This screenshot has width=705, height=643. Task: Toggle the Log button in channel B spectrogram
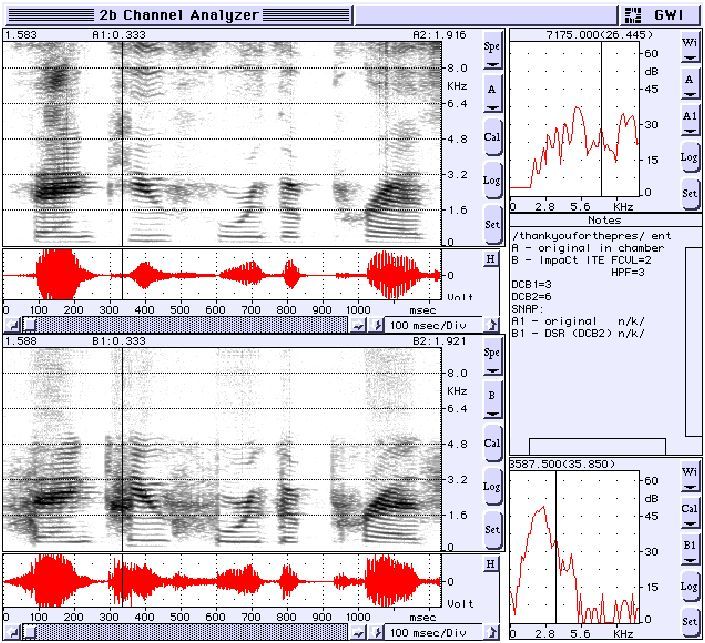point(492,487)
